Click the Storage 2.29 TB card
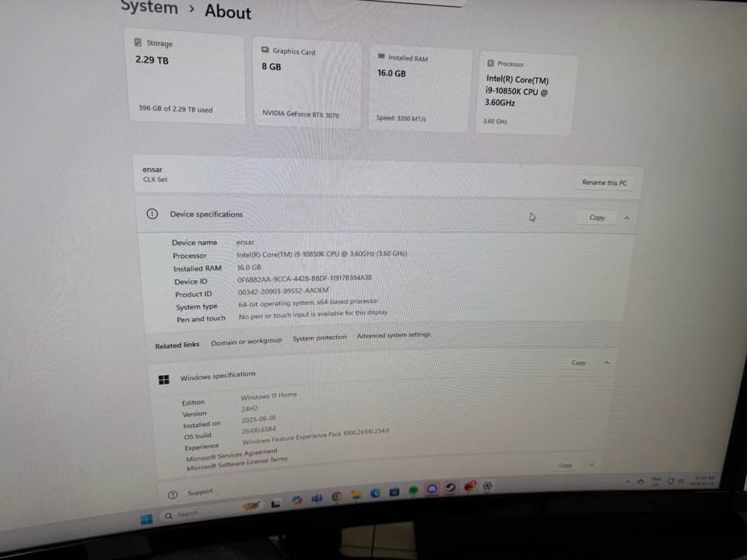 click(187, 77)
